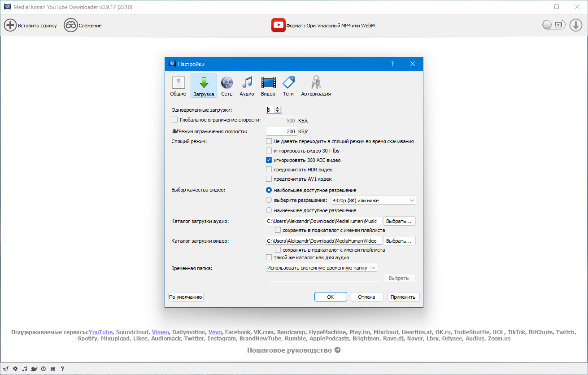Viewport: 588px width, 375px height.
Task: Switch to the Видео tab
Action: 268,86
